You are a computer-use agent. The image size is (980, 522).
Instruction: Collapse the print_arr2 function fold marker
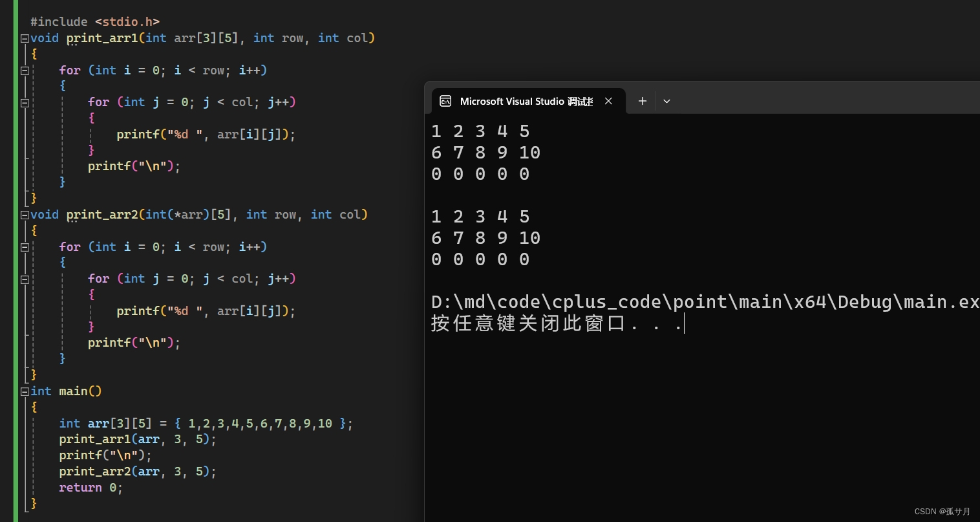click(25, 215)
